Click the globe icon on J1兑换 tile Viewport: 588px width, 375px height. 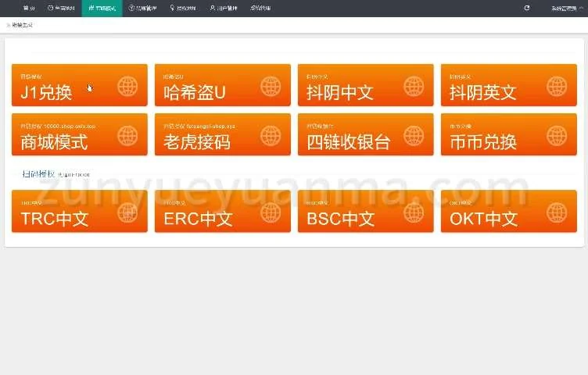click(127, 86)
